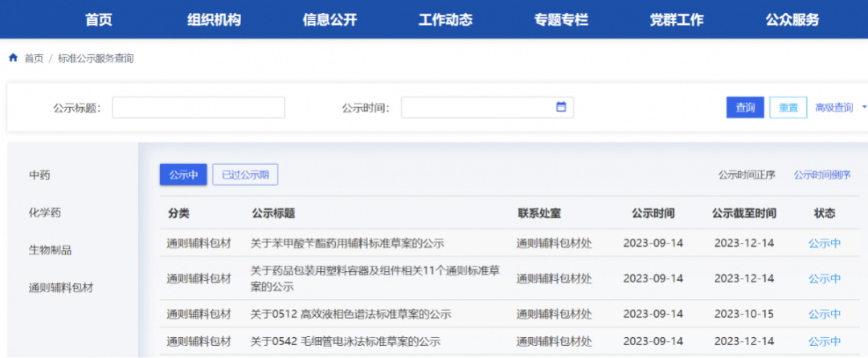This screenshot has height=358, width=868.
Task: Expand the 高级查询 dropdown arrow
Action: pyautogui.click(x=864, y=107)
